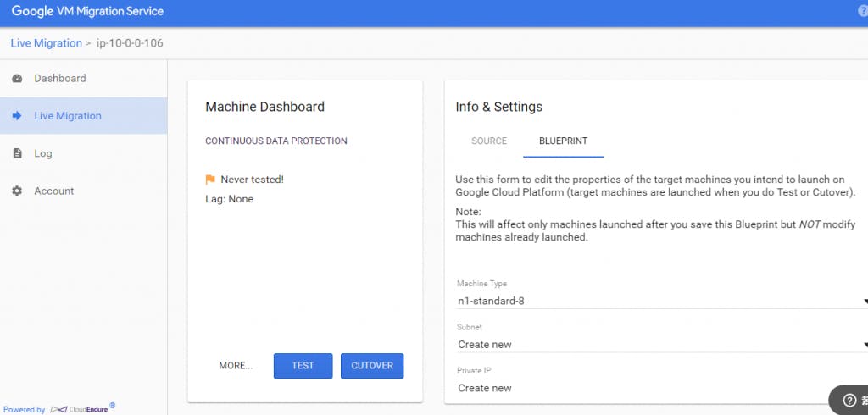
Task: Select the BLUEPRINT tab
Action: 563,141
